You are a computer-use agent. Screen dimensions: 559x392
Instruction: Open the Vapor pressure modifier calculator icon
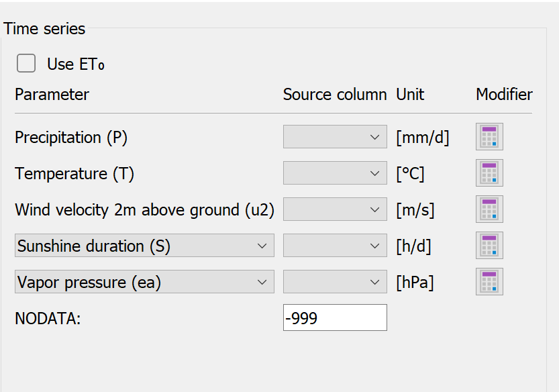[x=489, y=281]
